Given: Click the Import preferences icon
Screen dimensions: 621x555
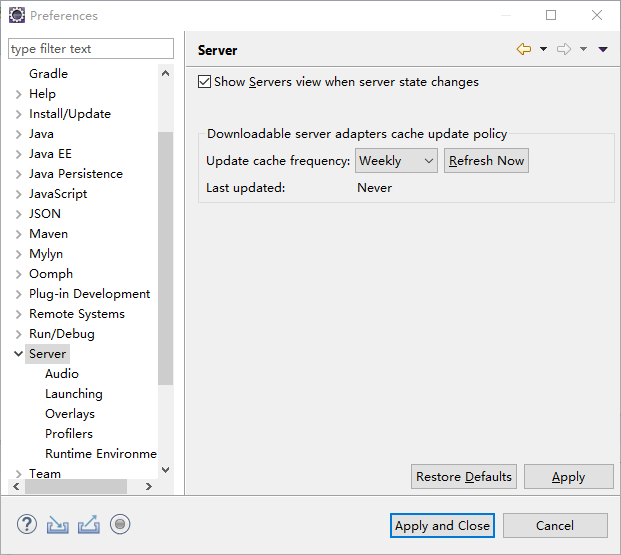Looking at the screenshot, I should [x=58, y=524].
